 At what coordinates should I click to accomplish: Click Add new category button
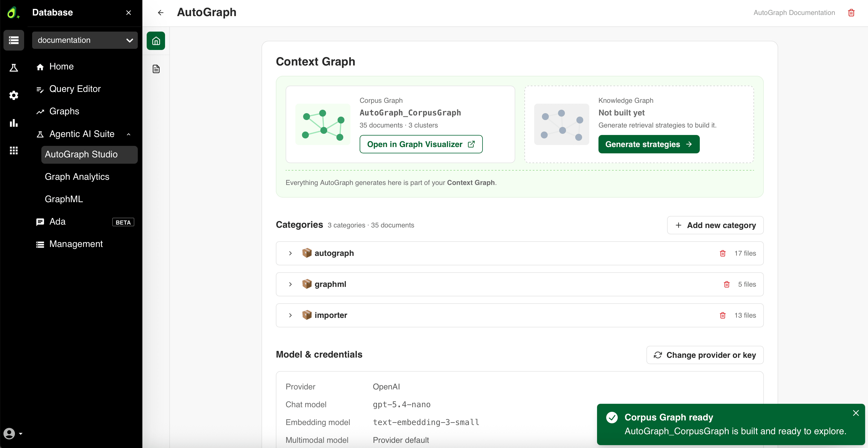(715, 225)
